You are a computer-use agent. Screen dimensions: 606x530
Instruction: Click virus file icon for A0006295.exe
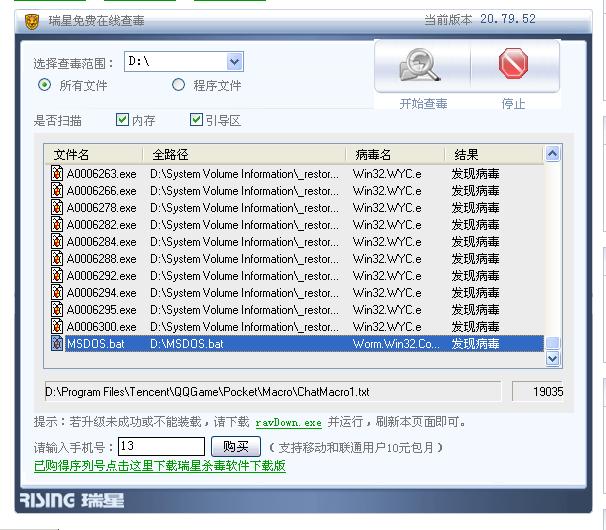[x=57, y=309]
